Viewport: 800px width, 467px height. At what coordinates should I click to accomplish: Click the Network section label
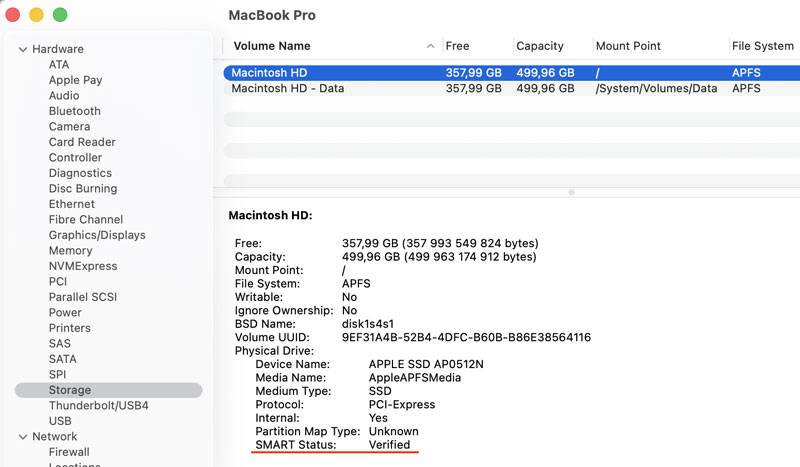click(x=55, y=437)
